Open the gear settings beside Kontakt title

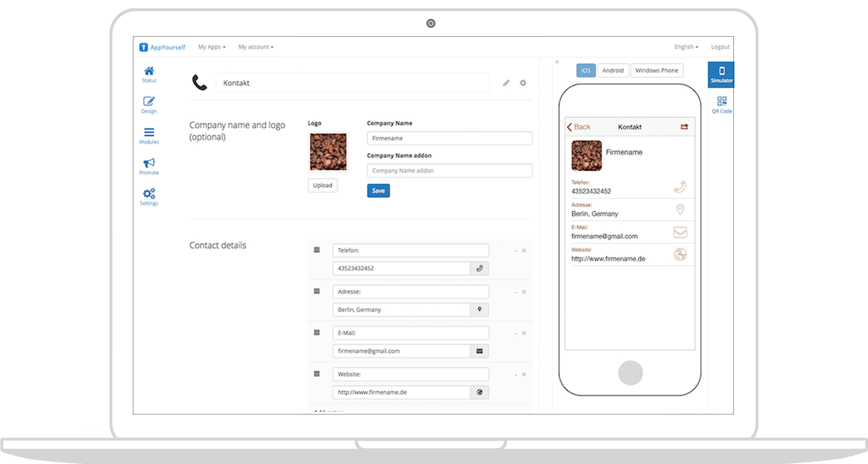coord(523,83)
